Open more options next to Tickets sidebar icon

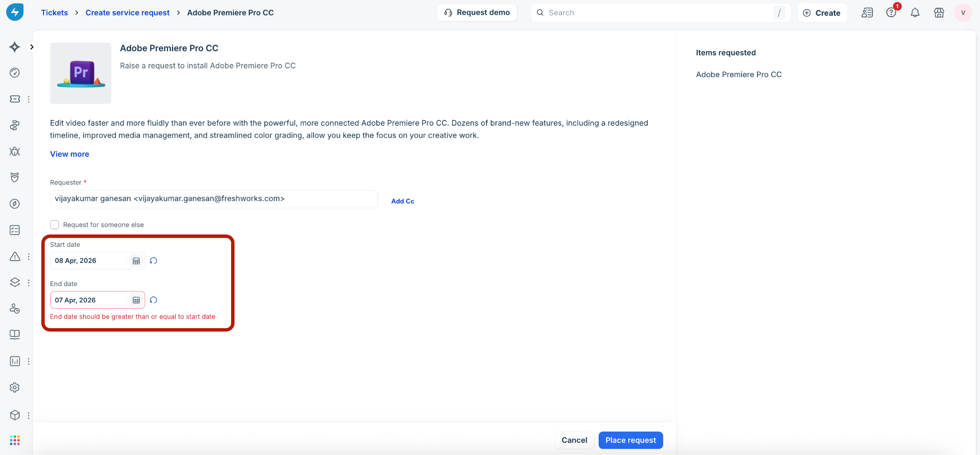coord(29,99)
